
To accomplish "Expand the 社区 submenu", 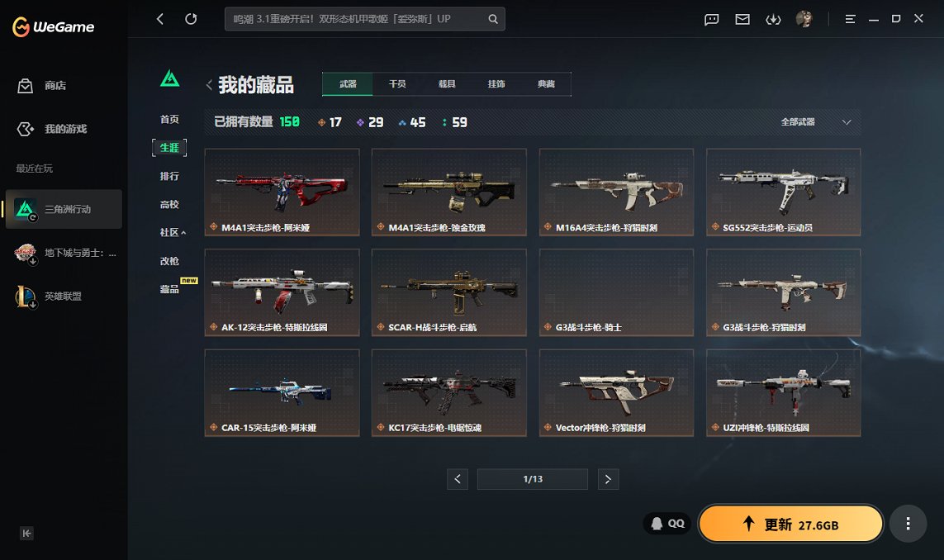I will pyautogui.click(x=173, y=232).
